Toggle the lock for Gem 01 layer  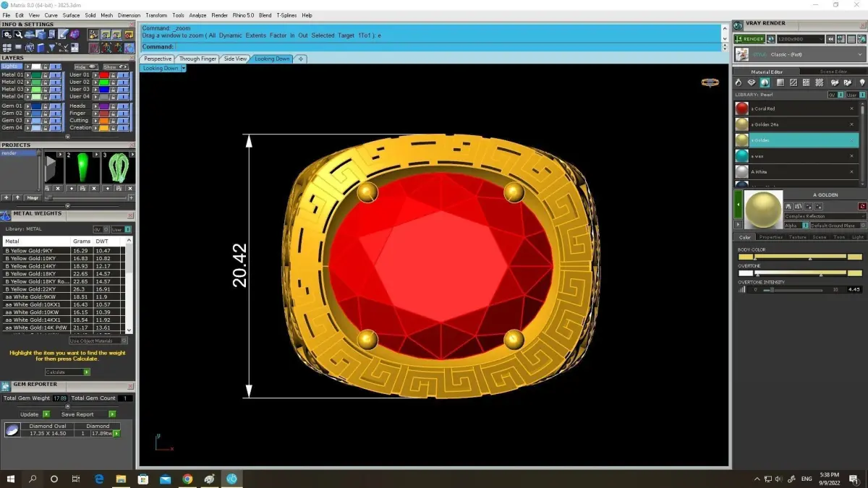click(45, 106)
